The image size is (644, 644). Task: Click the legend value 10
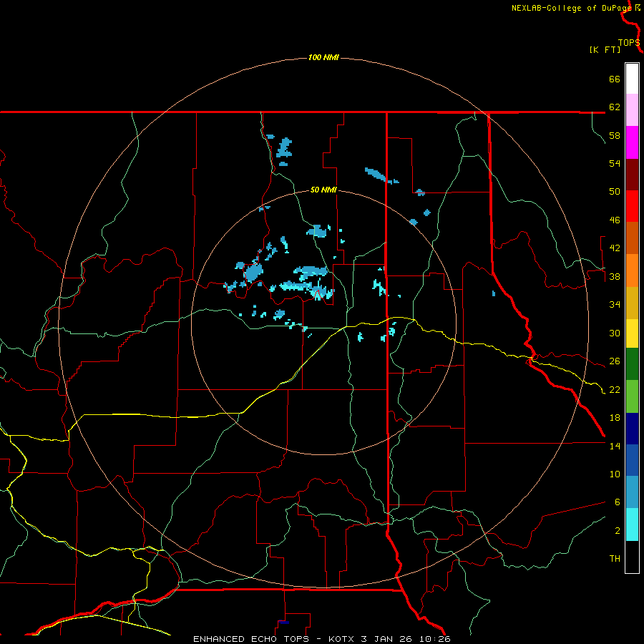click(x=615, y=474)
